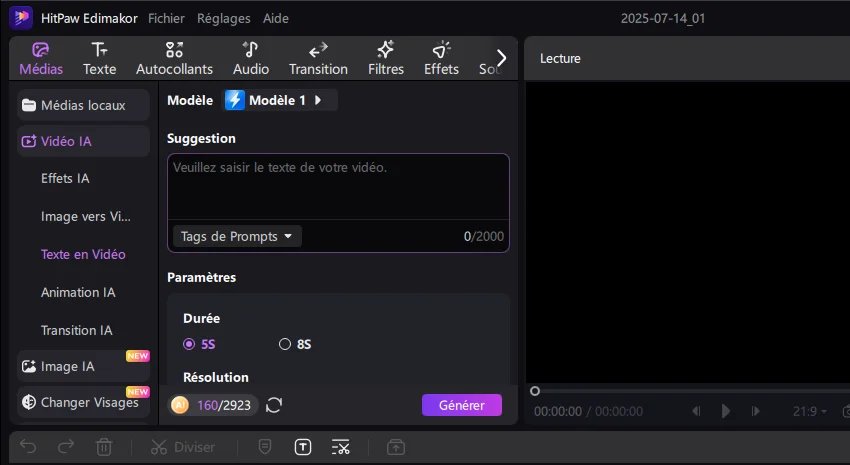Open Changer Visages in sidebar
The height and width of the screenshot is (465, 850).
point(83,402)
